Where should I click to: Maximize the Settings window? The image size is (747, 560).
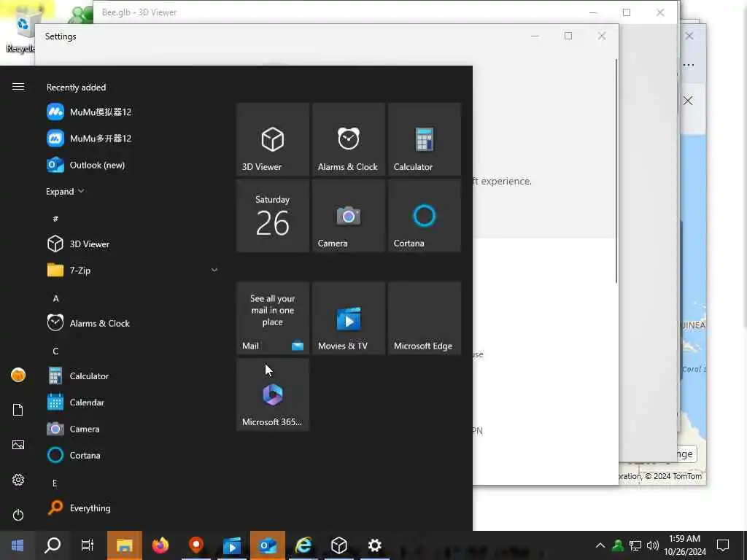click(568, 36)
